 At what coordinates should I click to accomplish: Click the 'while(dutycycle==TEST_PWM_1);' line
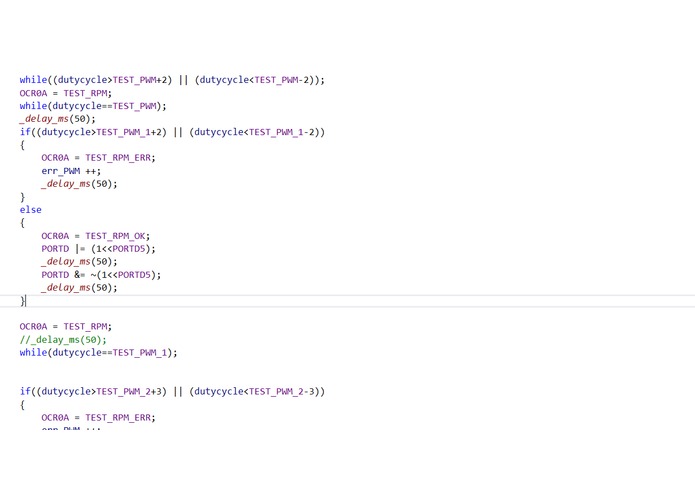(98, 353)
